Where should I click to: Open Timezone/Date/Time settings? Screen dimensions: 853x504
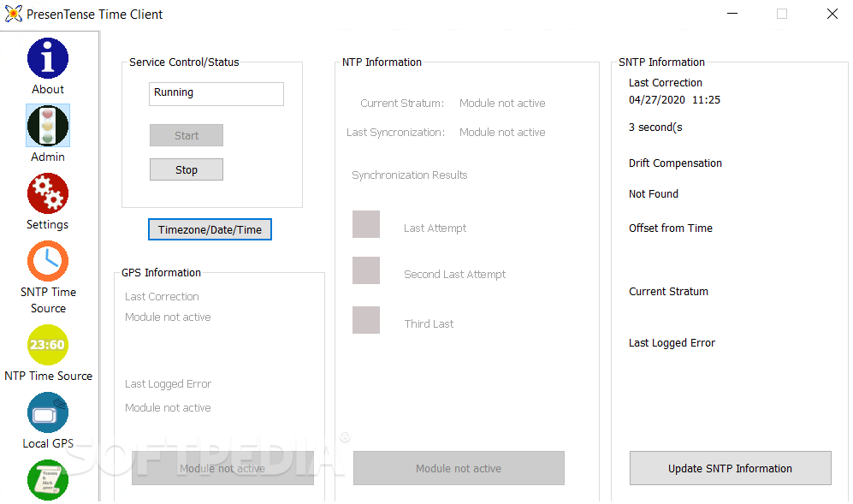coord(210,229)
